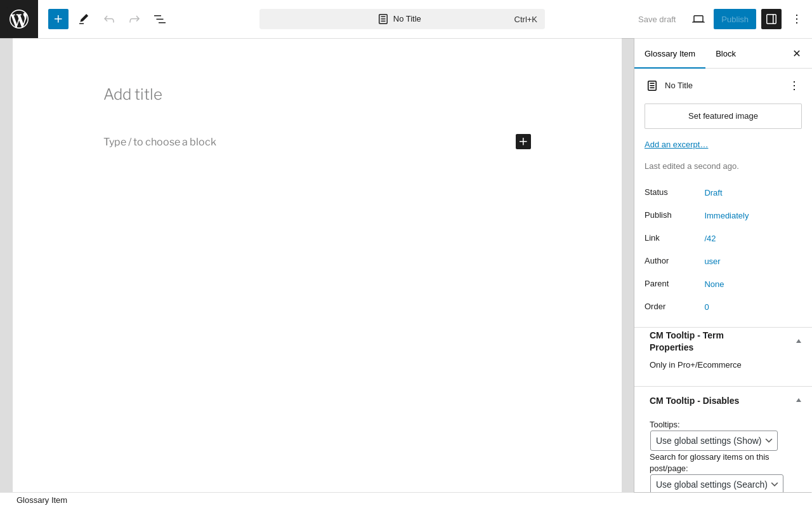Click the Publish button
Image resolution: width=812 pixels, height=508 pixels.
point(735,19)
